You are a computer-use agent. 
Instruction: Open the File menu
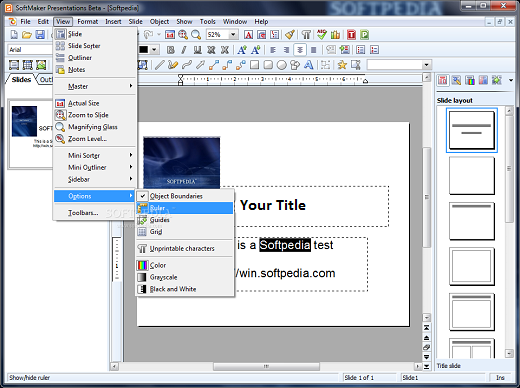25,22
